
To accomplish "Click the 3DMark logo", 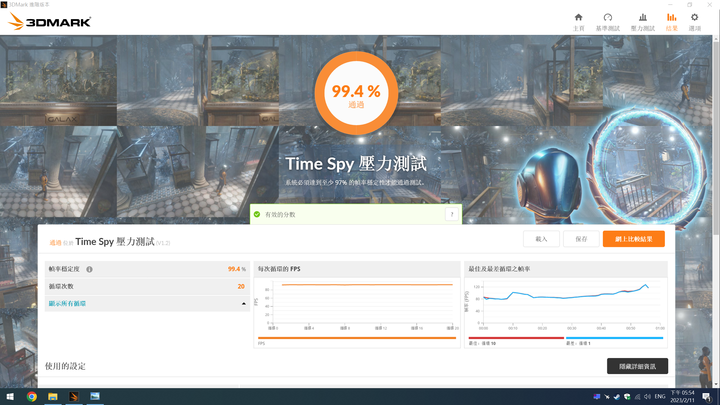I will tap(50, 21).
